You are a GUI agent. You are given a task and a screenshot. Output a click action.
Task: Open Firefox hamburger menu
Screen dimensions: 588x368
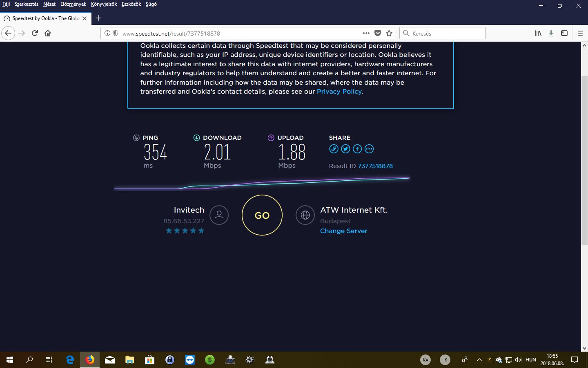pyautogui.click(x=580, y=33)
